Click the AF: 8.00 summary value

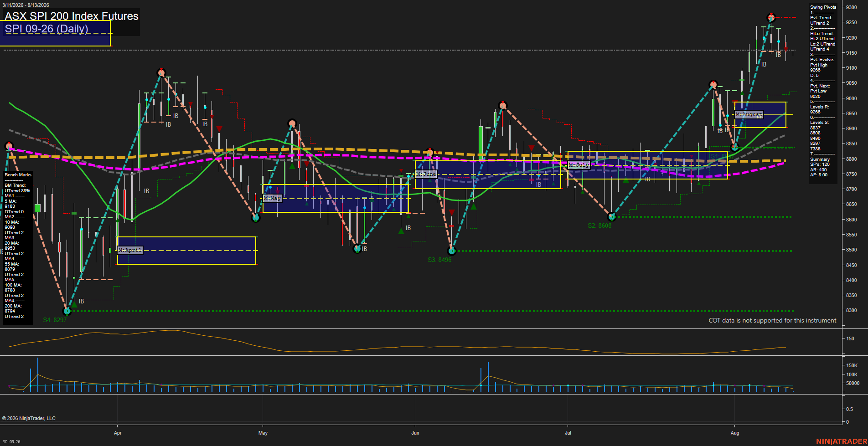coord(819,175)
